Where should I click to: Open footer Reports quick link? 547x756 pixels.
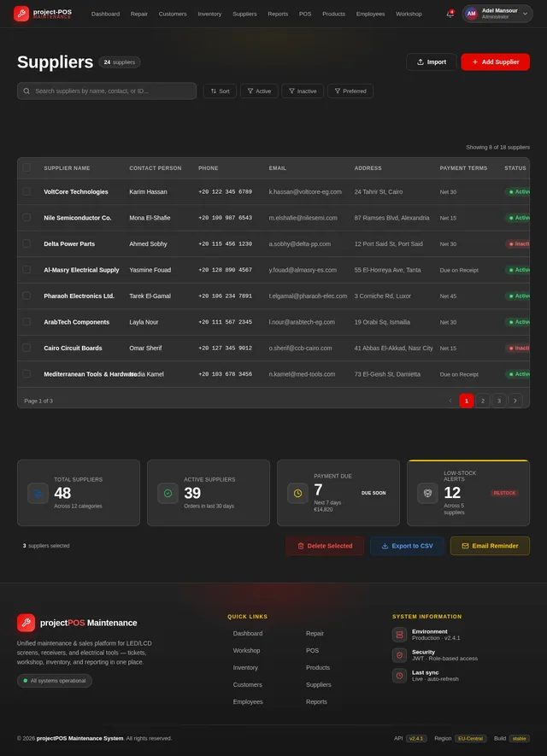[316, 701]
